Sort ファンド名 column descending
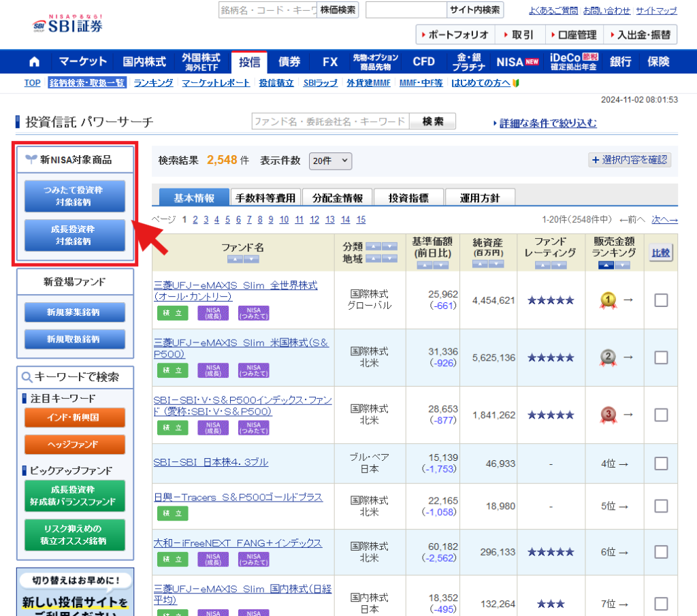 click(251, 259)
